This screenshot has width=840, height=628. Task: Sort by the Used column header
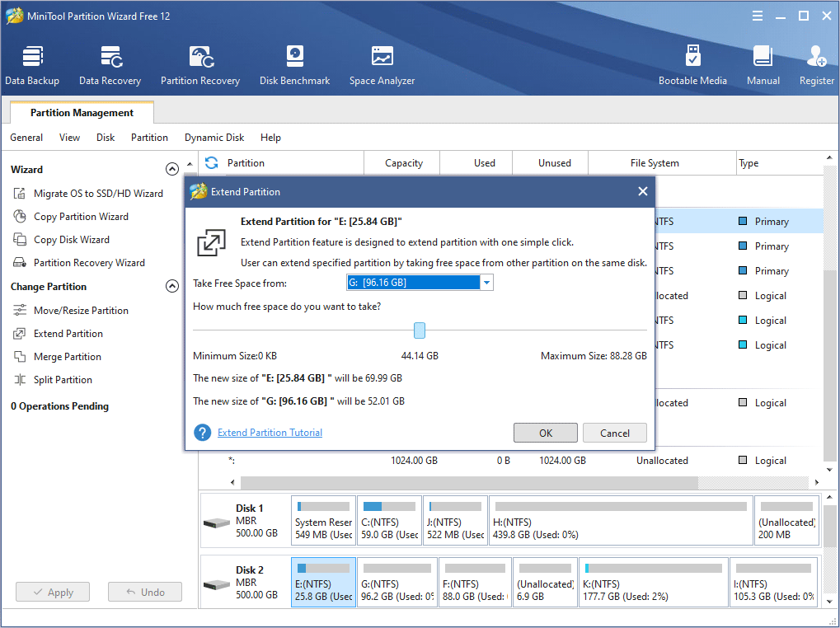tap(476, 162)
